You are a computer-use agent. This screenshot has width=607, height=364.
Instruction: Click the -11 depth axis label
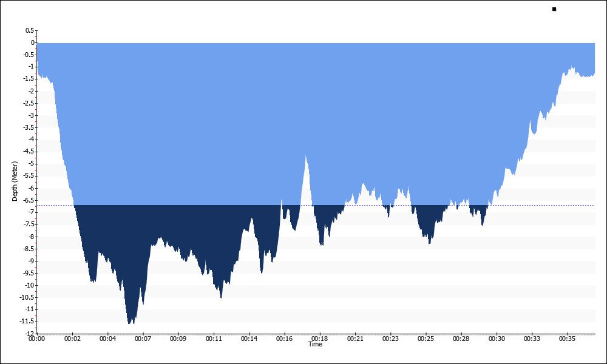pyautogui.click(x=29, y=309)
